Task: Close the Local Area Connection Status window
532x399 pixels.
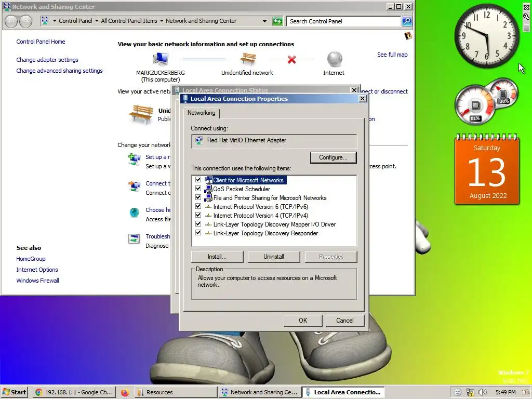Action: tap(354, 90)
